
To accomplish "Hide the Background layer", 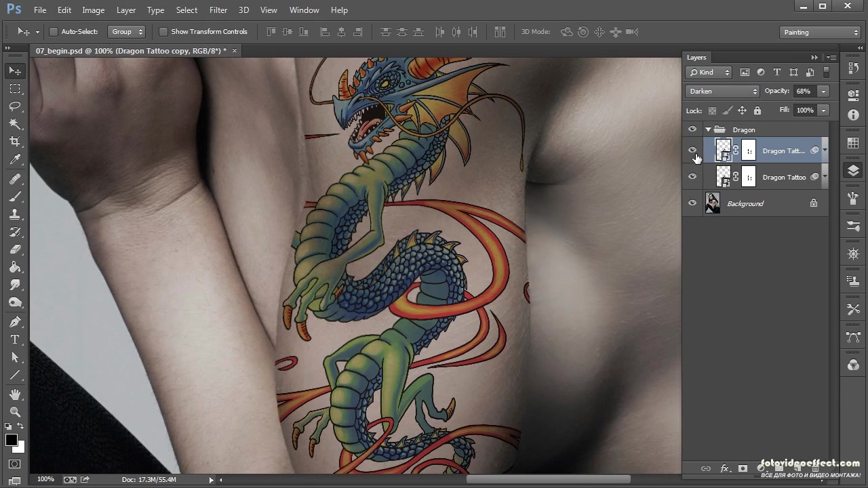I will point(692,203).
